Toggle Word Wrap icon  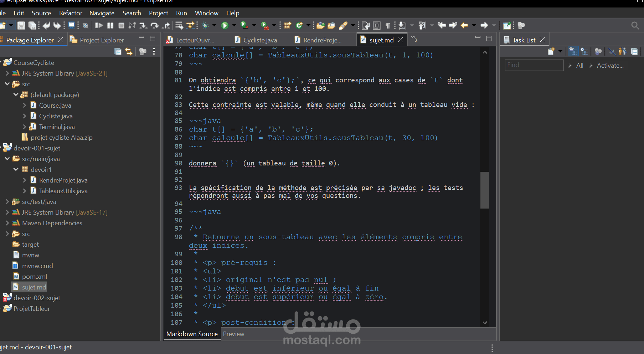coord(366,26)
